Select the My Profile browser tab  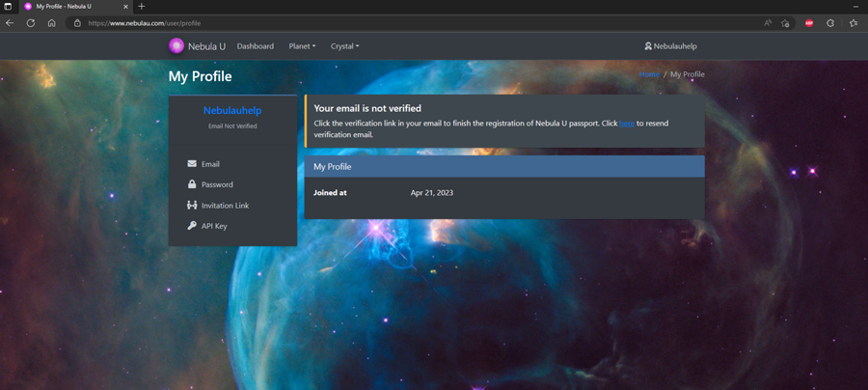click(76, 7)
